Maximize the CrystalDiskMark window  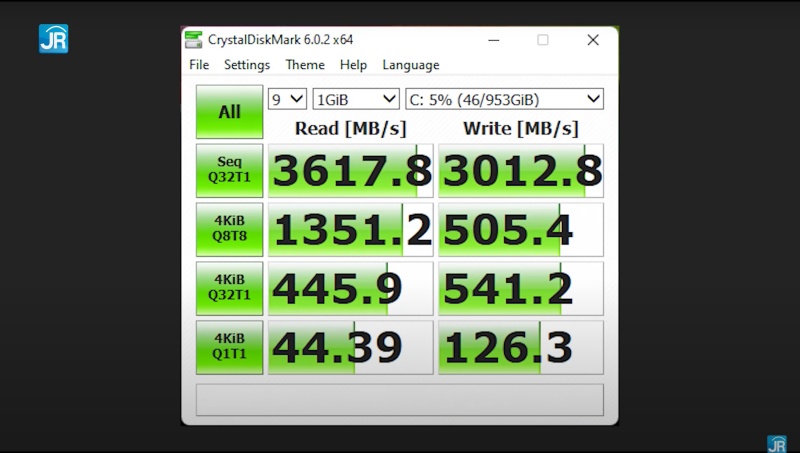pyautogui.click(x=543, y=40)
